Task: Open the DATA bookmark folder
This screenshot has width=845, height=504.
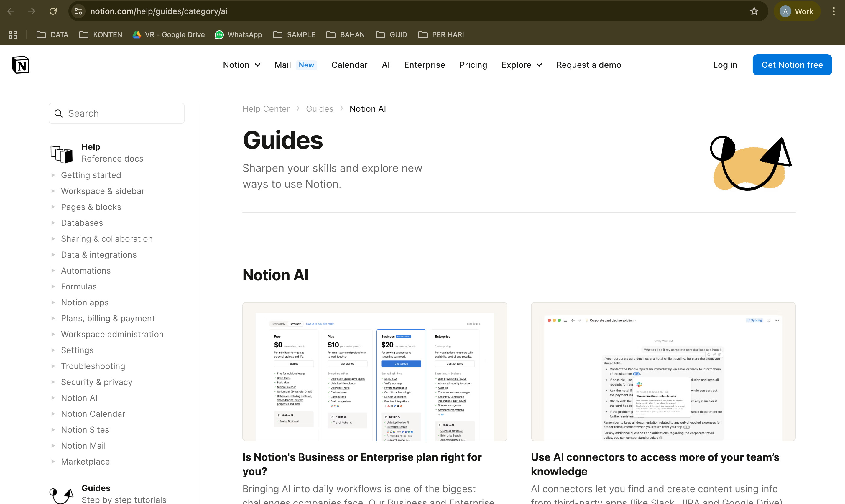Action: point(52,35)
